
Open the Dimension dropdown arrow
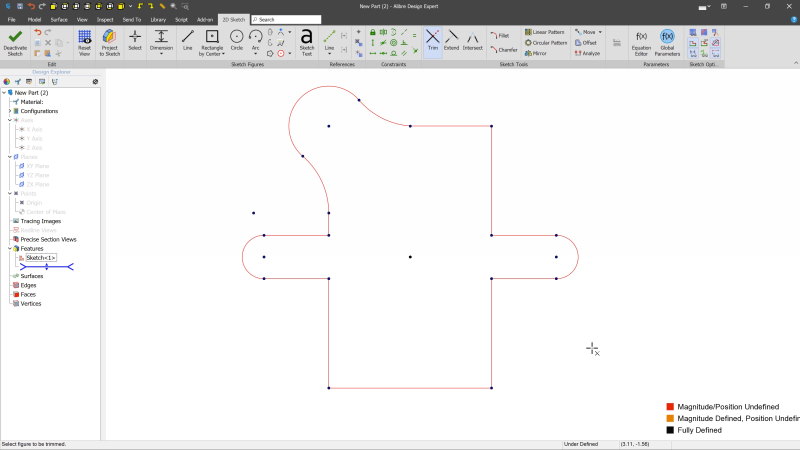[161, 53]
